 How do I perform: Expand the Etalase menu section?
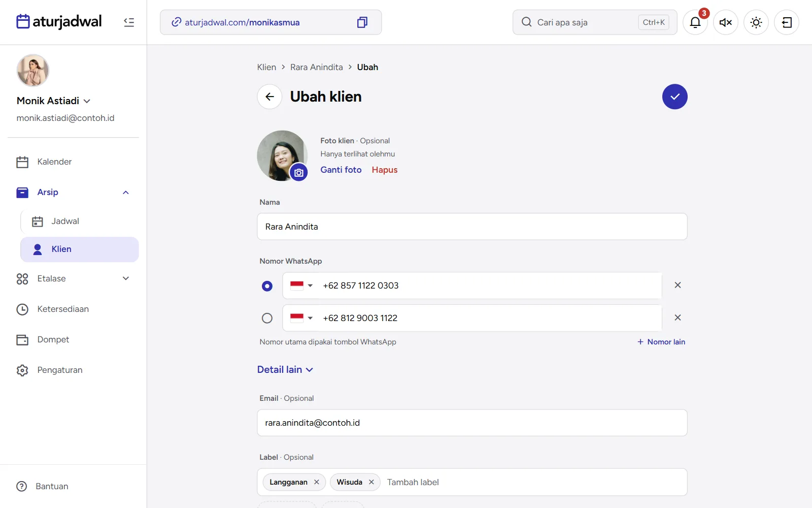tap(126, 278)
